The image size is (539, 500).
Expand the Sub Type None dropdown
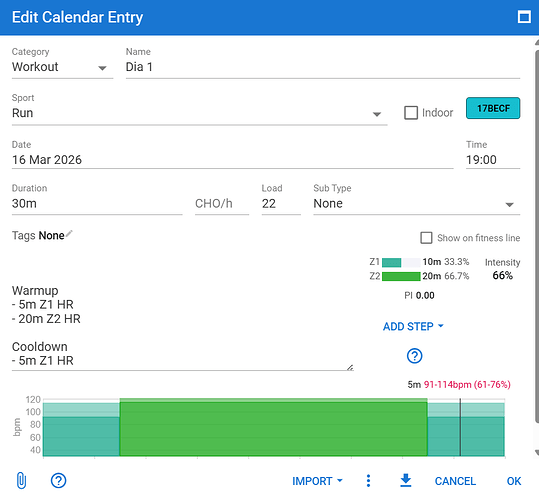[x=416, y=204]
